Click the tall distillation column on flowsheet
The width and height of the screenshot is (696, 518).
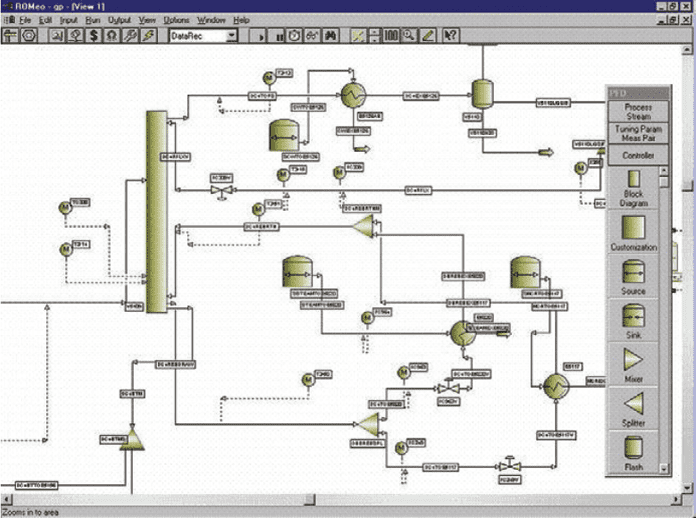[x=155, y=210]
